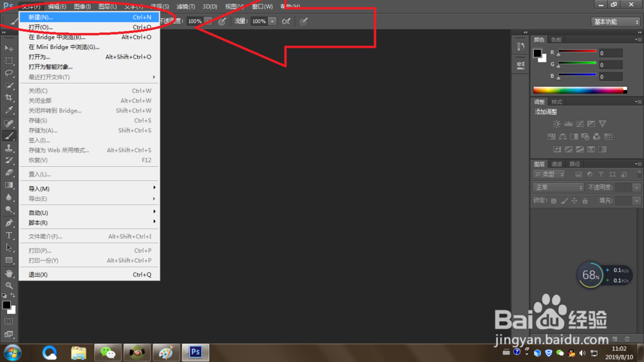Toggle Quick Mask mode
644x362 pixels.
coord(8,321)
